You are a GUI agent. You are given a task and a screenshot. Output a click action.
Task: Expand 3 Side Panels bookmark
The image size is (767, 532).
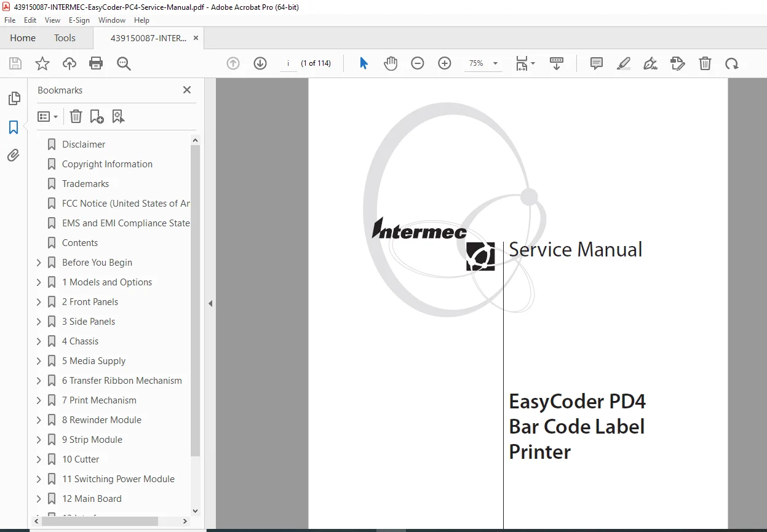coord(39,322)
